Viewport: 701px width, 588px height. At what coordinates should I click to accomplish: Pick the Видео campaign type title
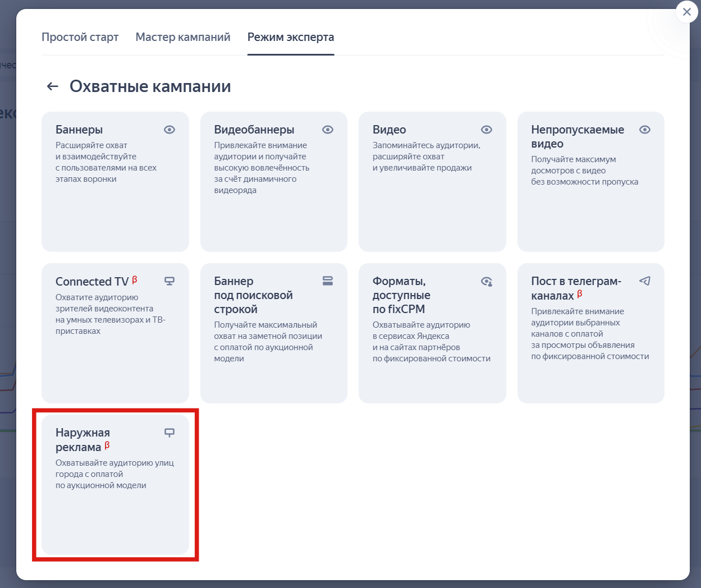(389, 130)
